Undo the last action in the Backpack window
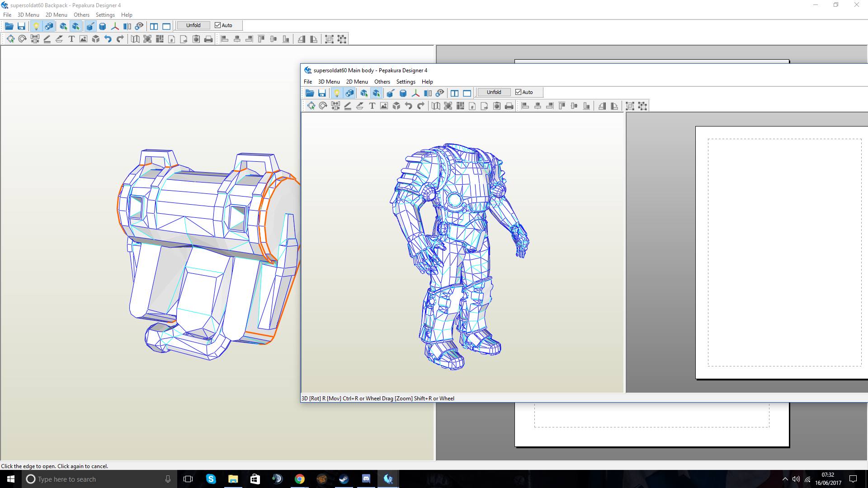The height and width of the screenshot is (488, 868). point(108,39)
